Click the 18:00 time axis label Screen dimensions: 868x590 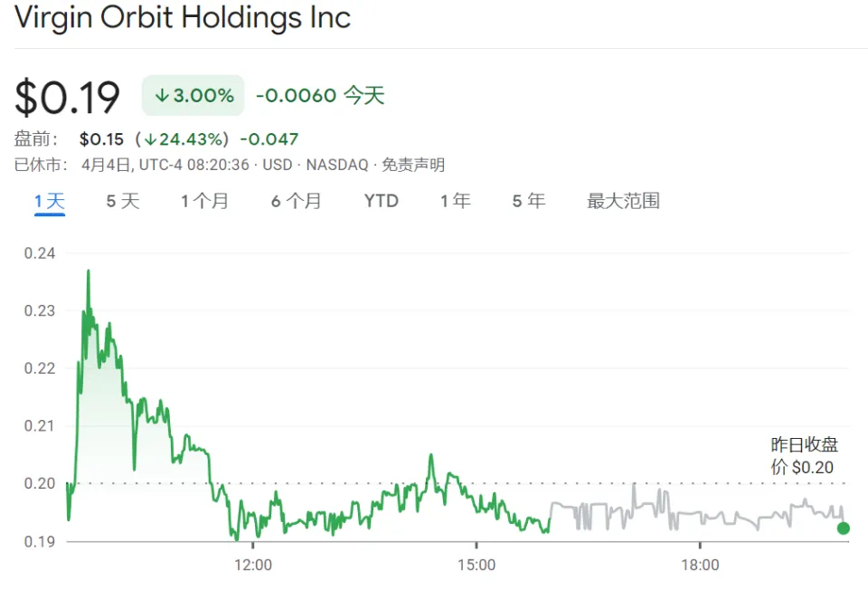(700, 566)
